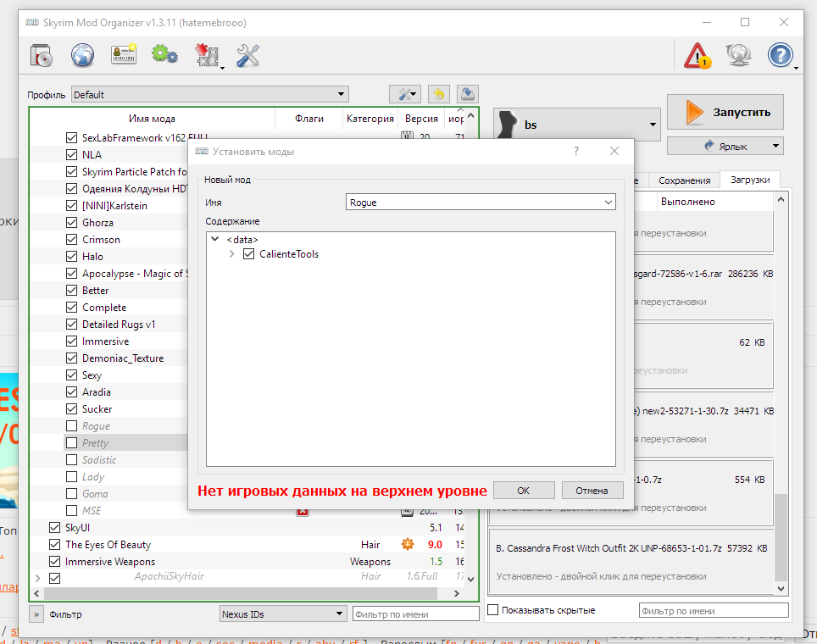The image size is (817, 644).
Task: Open the bs executable dropdown
Action: [577, 125]
